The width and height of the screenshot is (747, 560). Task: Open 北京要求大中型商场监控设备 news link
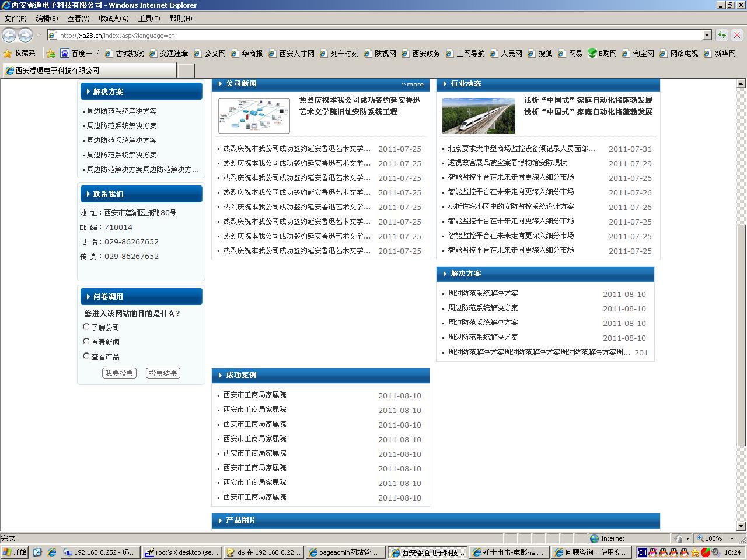522,149
